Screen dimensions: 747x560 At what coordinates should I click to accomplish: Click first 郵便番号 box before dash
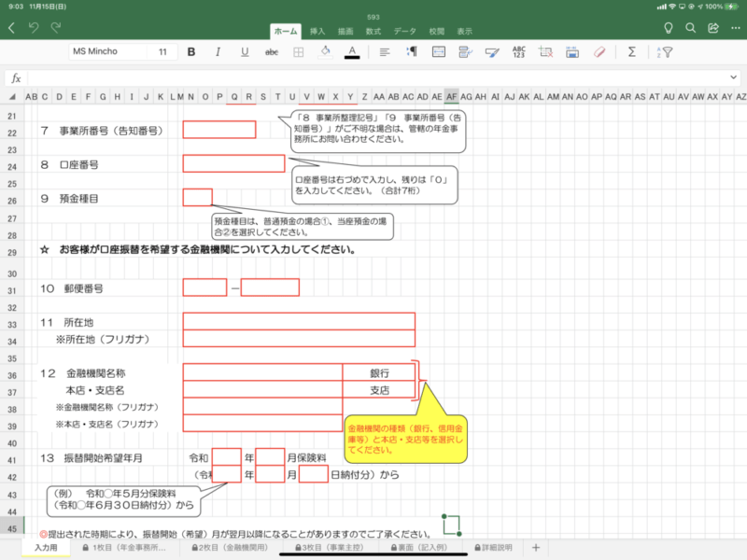click(x=204, y=287)
